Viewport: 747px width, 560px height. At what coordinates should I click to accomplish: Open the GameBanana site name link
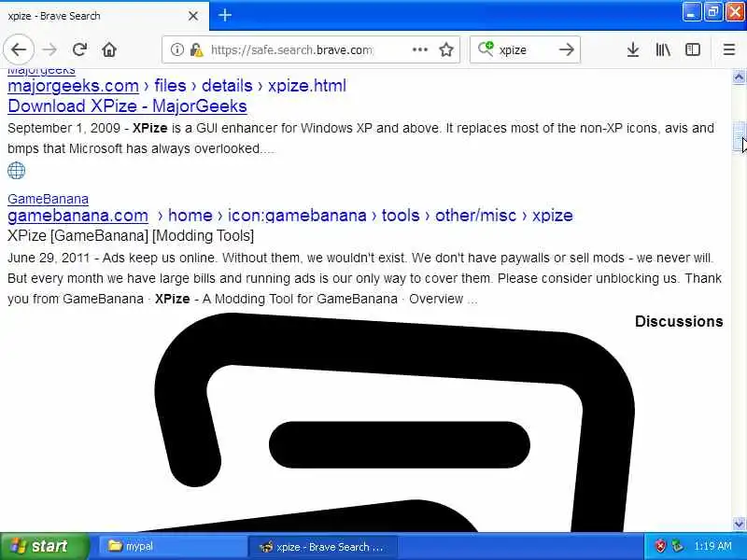click(49, 199)
